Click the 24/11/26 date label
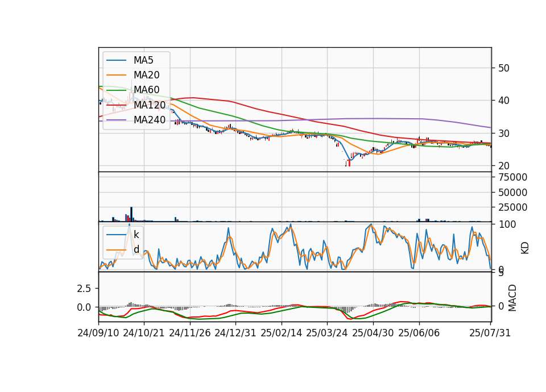546x392 pixels. (x=190, y=333)
